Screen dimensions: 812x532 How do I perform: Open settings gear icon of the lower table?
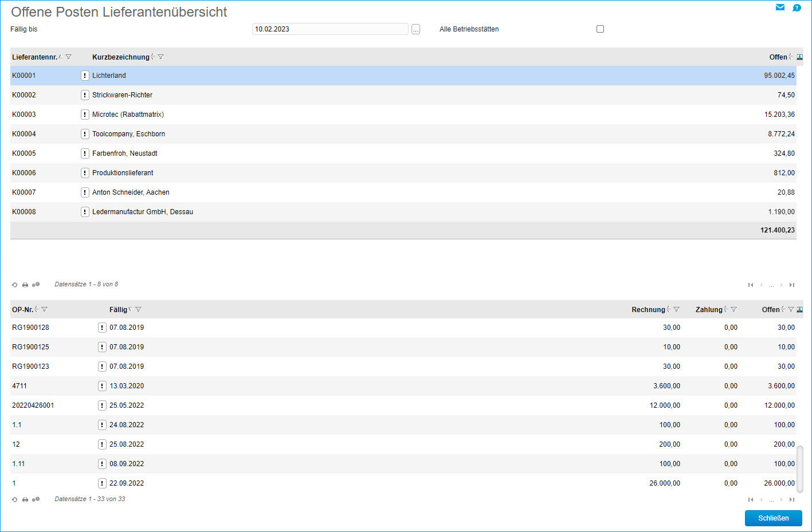pyautogui.click(x=36, y=499)
